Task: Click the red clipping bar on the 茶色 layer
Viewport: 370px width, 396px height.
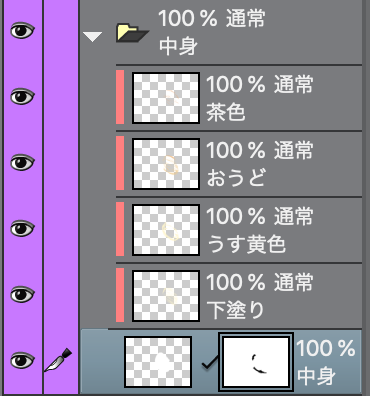Action: pyautogui.click(x=120, y=97)
